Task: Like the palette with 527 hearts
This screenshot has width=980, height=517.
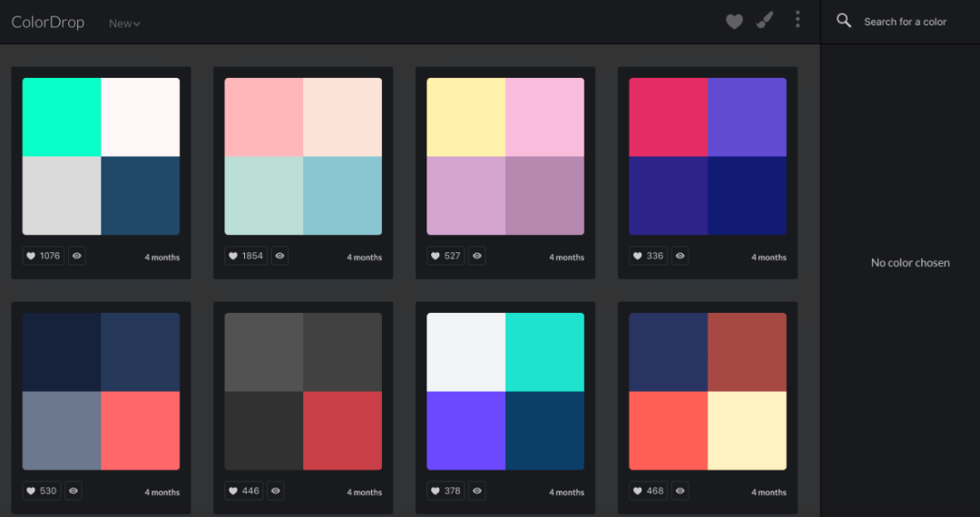Action: (x=446, y=256)
